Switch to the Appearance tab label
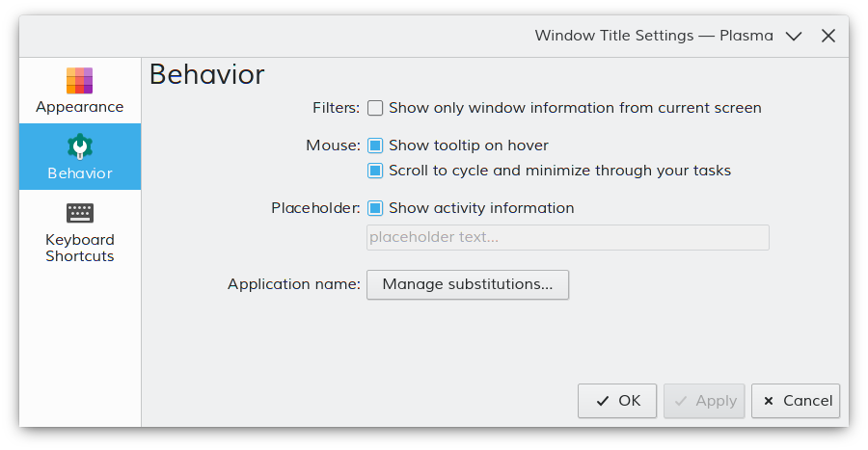 pyautogui.click(x=80, y=107)
